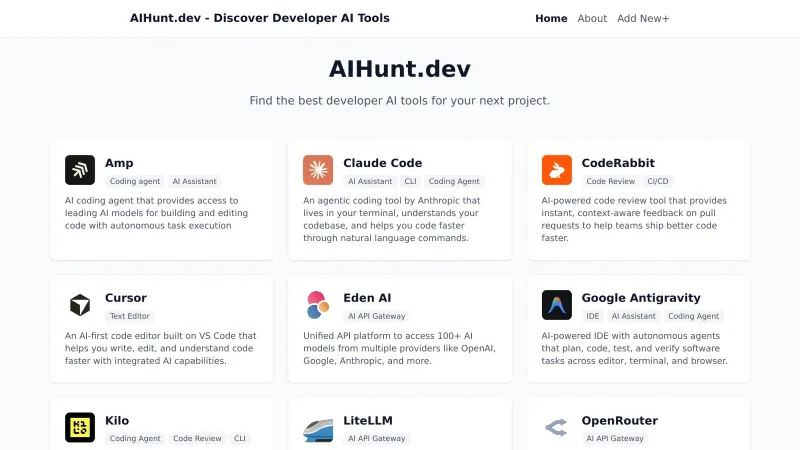Click the AIHunt.dev site title in header

pos(259,18)
